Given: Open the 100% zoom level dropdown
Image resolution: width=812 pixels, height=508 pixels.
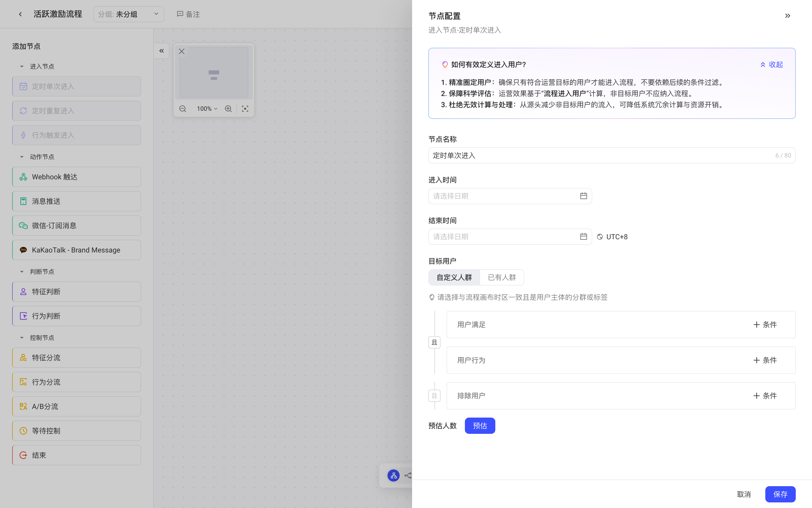Looking at the screenshot, I should tap(207, 108).
